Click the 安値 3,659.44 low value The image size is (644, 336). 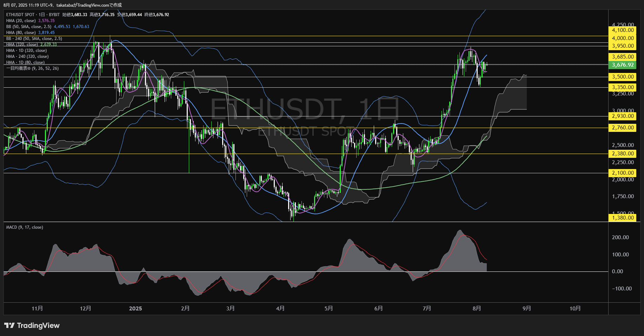click(130, 15)
